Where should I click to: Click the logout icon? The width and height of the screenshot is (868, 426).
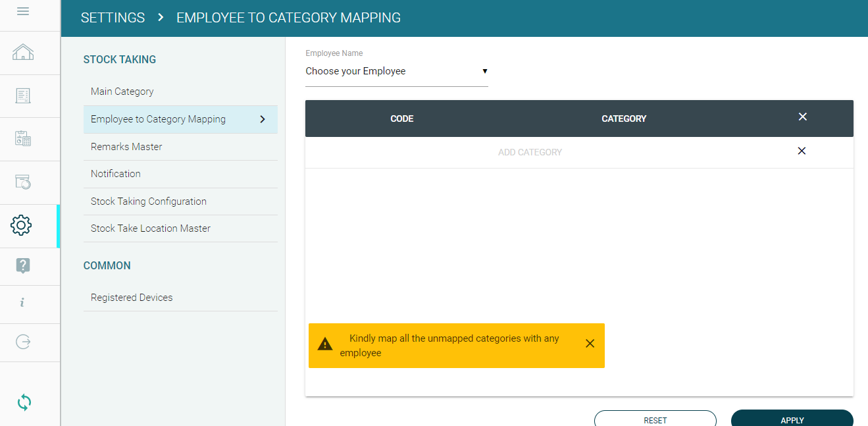(23, 342)
